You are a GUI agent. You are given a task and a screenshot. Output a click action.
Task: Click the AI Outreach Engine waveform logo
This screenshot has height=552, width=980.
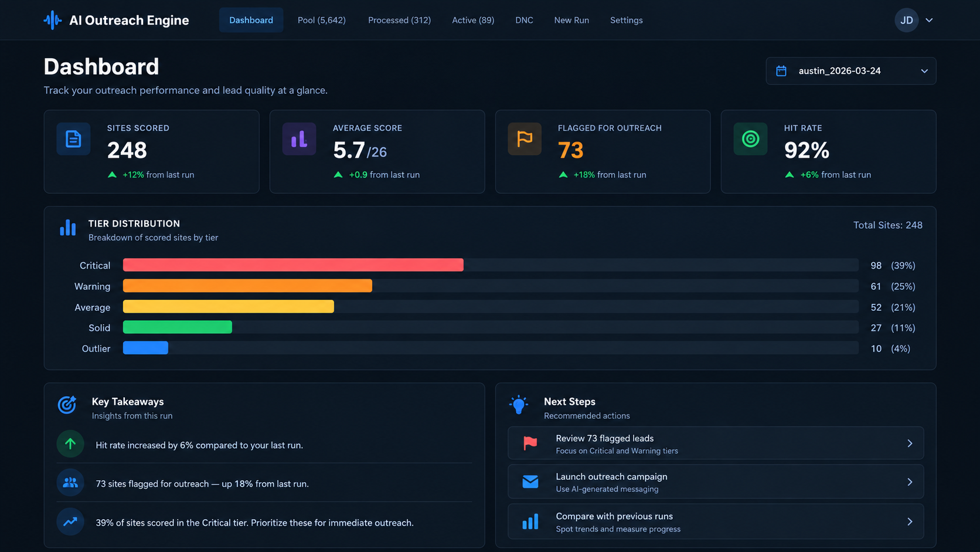click(52, 20)
